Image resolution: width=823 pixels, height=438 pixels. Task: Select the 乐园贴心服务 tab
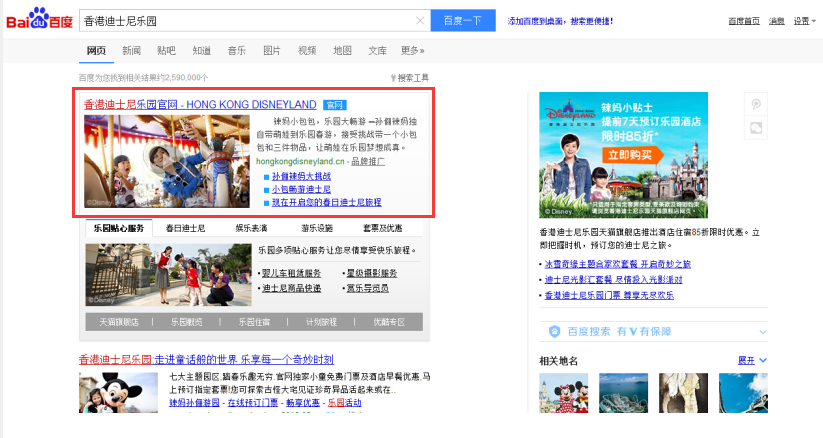coord(119,228)
